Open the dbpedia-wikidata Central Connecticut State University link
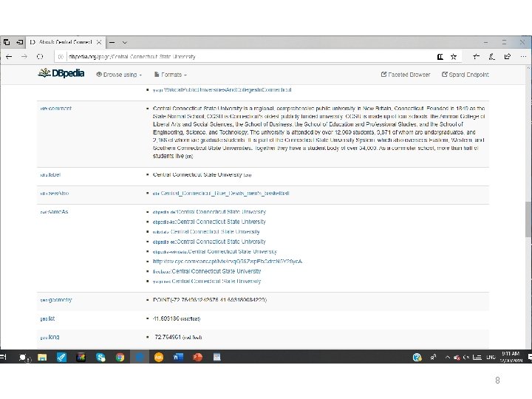 [x=215, y=251]
